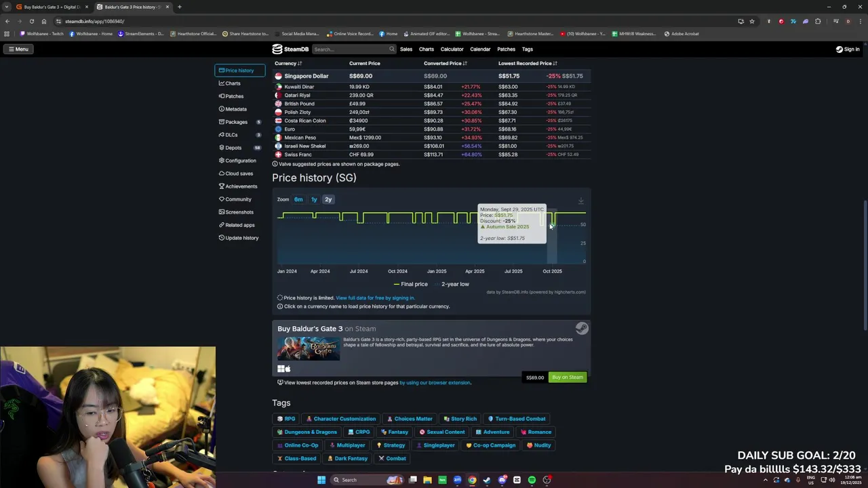This screenshot has height=488, width=868.
Task: Load price history for Euro
Action: [290, 129]
